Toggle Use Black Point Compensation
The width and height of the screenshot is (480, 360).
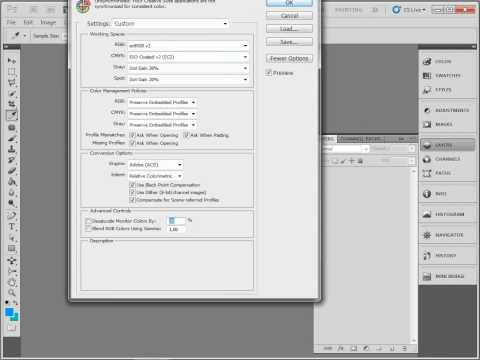coord(132,185)
